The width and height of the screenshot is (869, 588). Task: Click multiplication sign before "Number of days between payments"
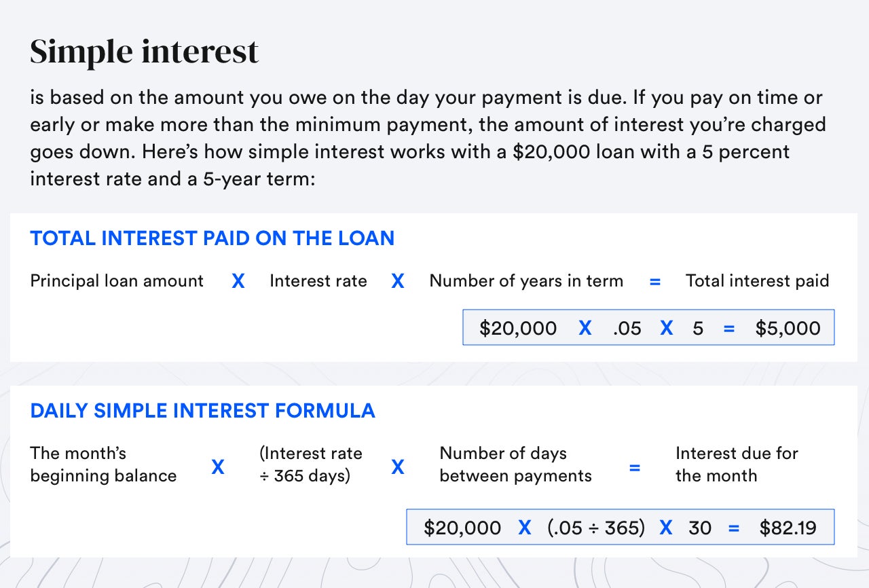click(x=398, y=467)
